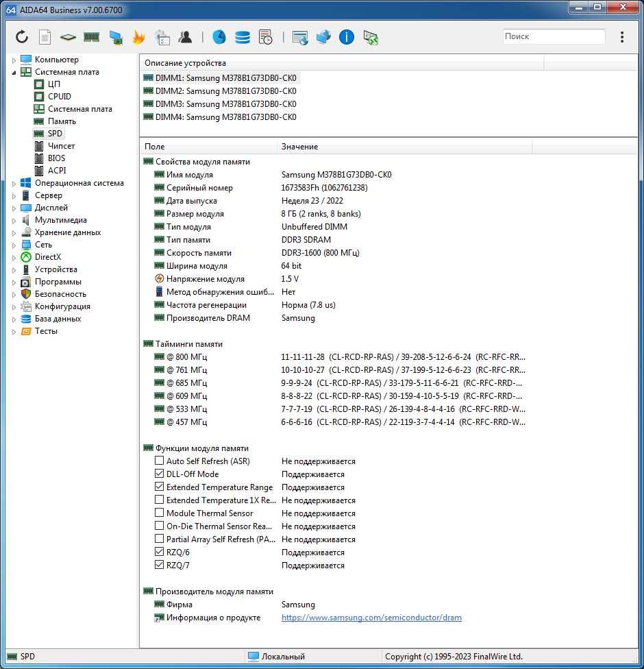Click Описание устройства column header
644x669 pixels.
(342, 63)
